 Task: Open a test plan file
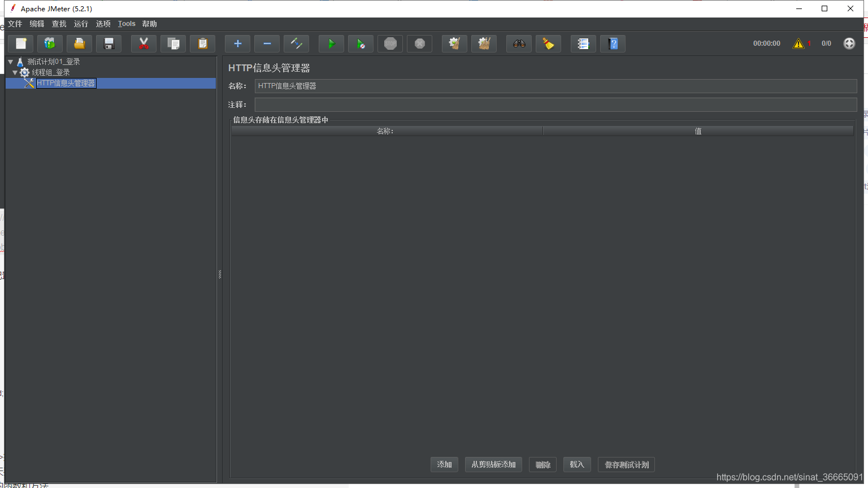(80, 43)
